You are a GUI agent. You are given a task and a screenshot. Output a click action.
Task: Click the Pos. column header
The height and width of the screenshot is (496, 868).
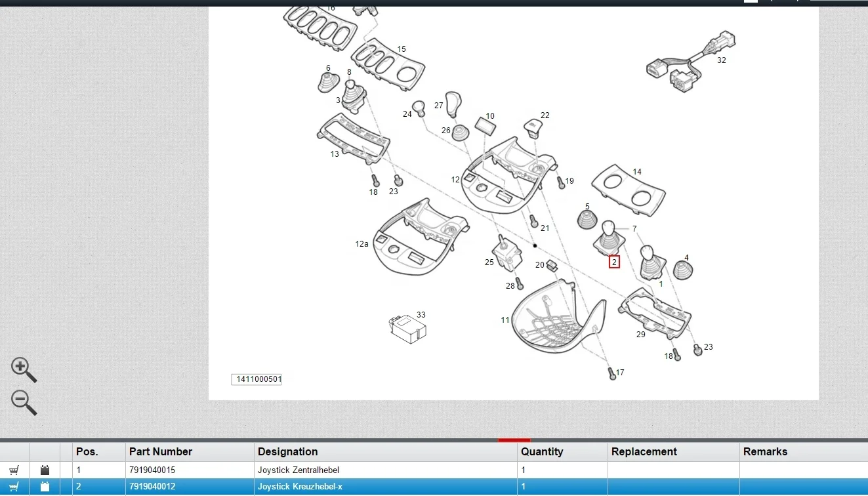[87, 451]
